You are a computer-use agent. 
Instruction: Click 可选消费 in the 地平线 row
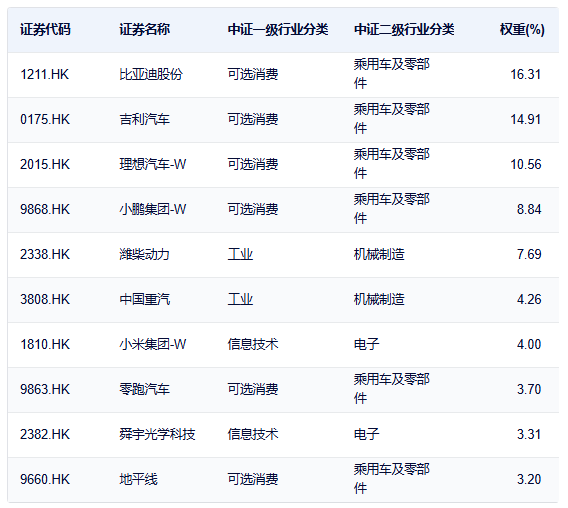pos(253,479)
